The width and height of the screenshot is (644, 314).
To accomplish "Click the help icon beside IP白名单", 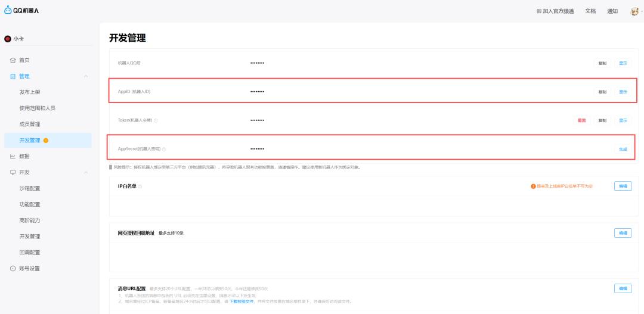I will (140, 186).
